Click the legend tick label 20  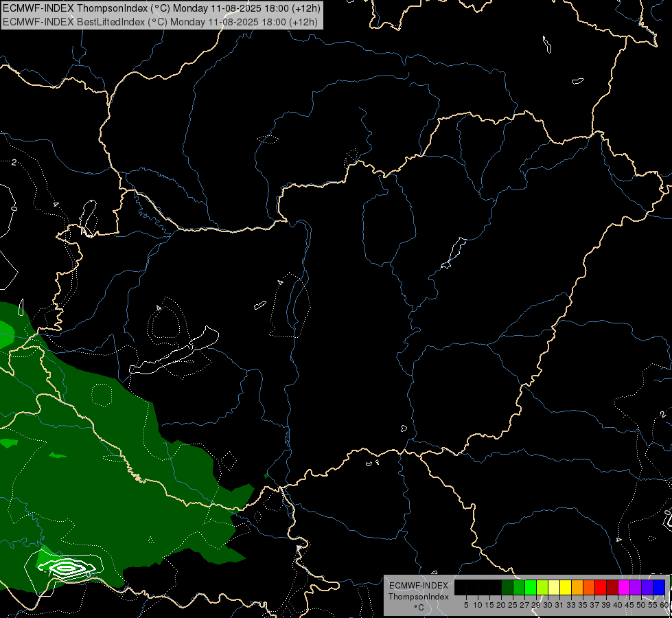click(501, 605)
